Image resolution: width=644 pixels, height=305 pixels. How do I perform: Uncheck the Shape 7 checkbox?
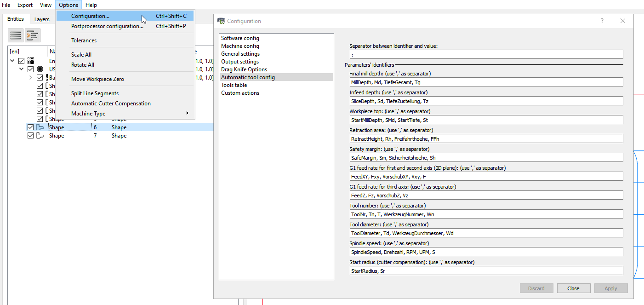coord(31,136)
